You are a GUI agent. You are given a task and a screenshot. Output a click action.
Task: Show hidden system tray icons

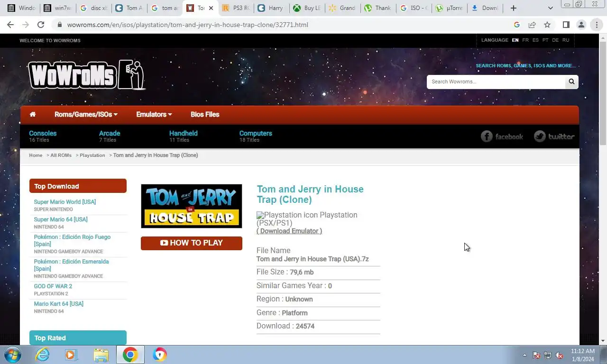coord(524,355)
